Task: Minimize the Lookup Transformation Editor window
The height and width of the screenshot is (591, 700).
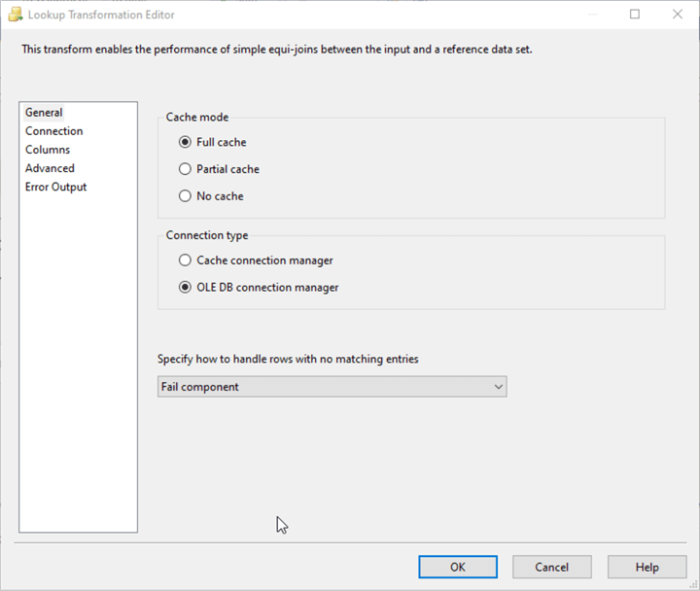Action: 592,15
